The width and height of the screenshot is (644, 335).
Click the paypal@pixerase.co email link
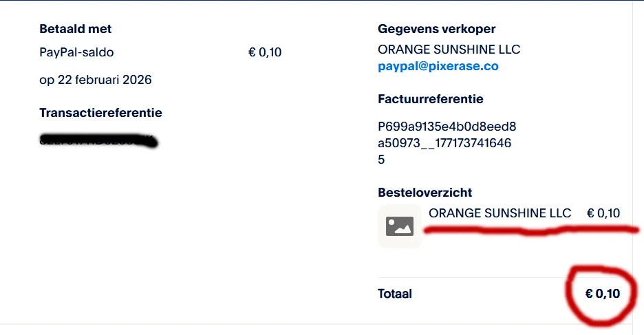coord(438,67)
